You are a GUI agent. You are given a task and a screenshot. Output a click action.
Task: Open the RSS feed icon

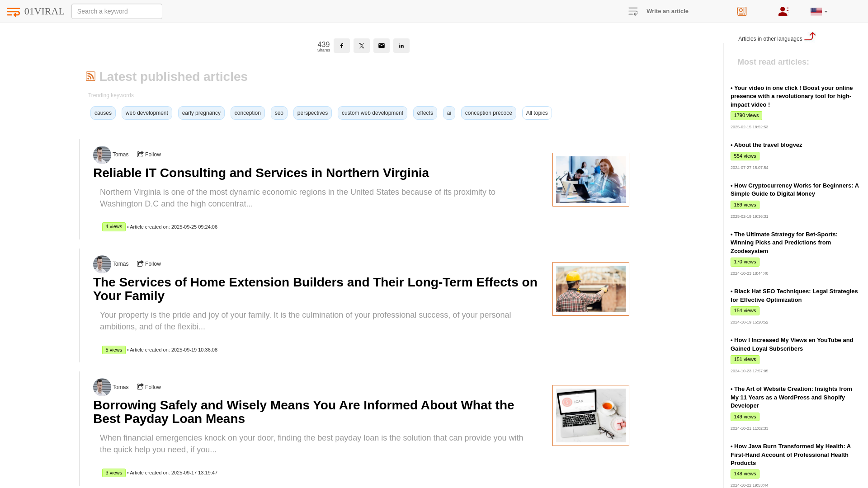[90, 76]
